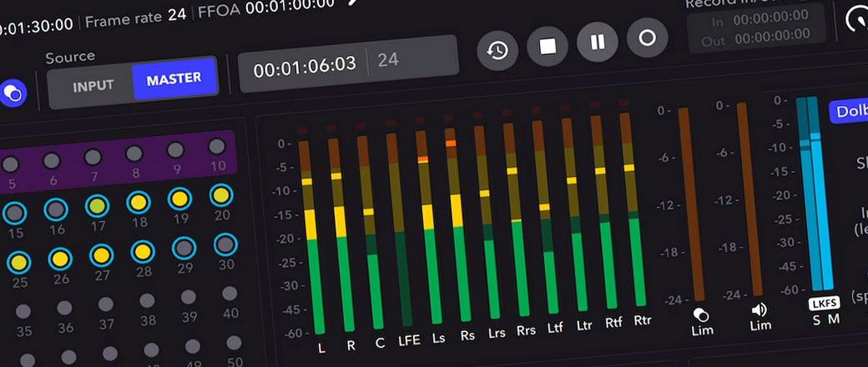
Task: Click the rewind history transport button
Action: pyautogui.click(x=497, y=50)
